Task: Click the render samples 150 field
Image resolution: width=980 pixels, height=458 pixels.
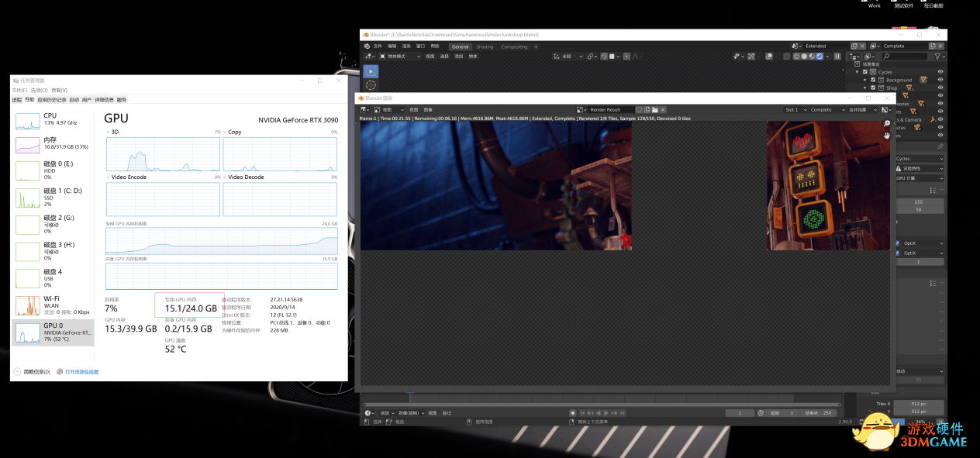Action: (920, 201)
